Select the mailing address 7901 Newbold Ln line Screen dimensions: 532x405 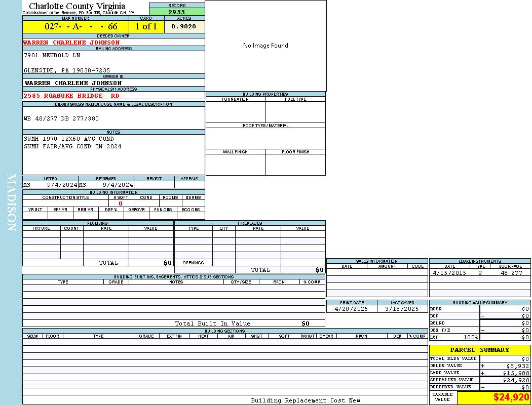click(52, 55)
